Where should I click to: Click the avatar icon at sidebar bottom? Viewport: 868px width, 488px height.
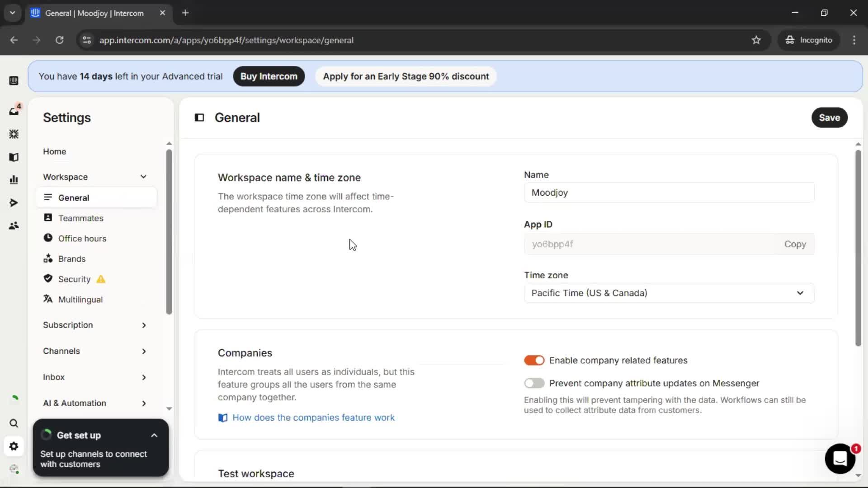[x=14, y=469]
